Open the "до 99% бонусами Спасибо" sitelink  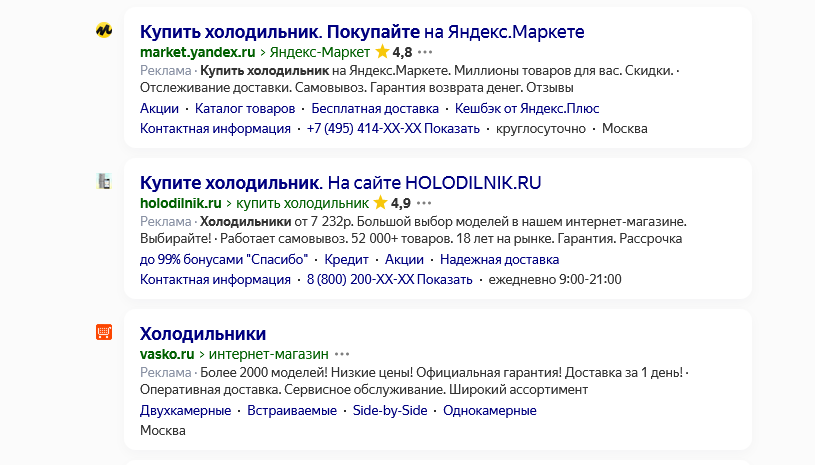pos(224,259)
